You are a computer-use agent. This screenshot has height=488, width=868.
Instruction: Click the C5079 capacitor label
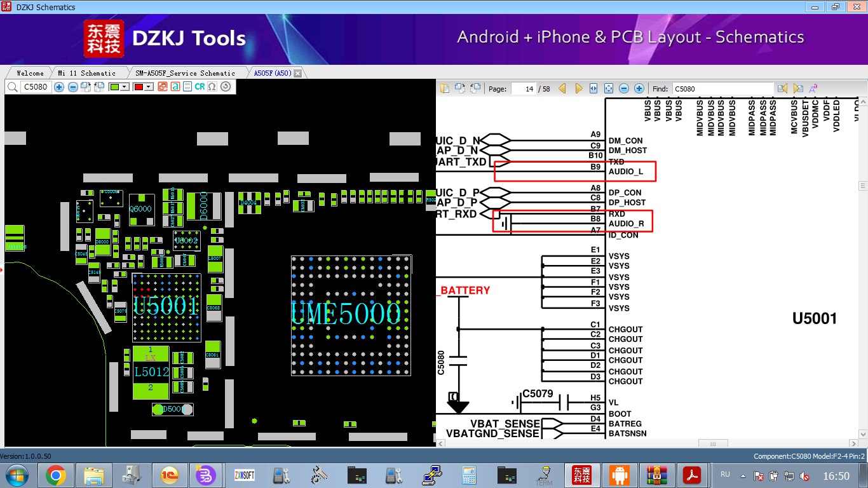point(538,393)
